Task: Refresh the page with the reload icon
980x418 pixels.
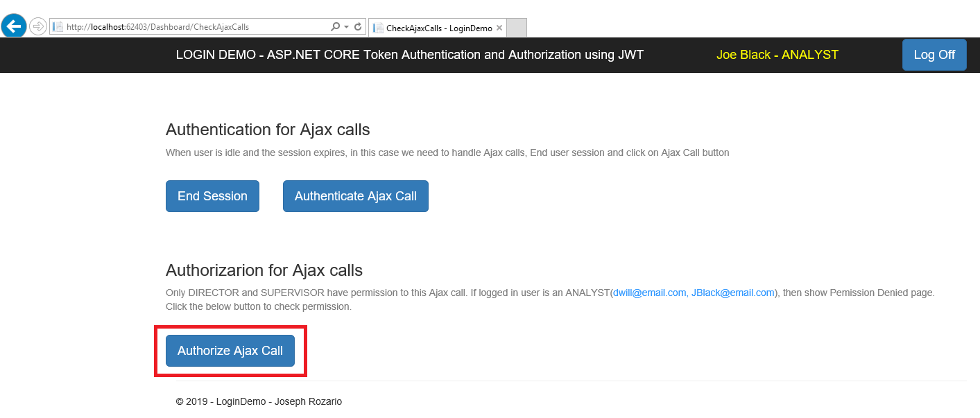Action: tap(358, 27)
